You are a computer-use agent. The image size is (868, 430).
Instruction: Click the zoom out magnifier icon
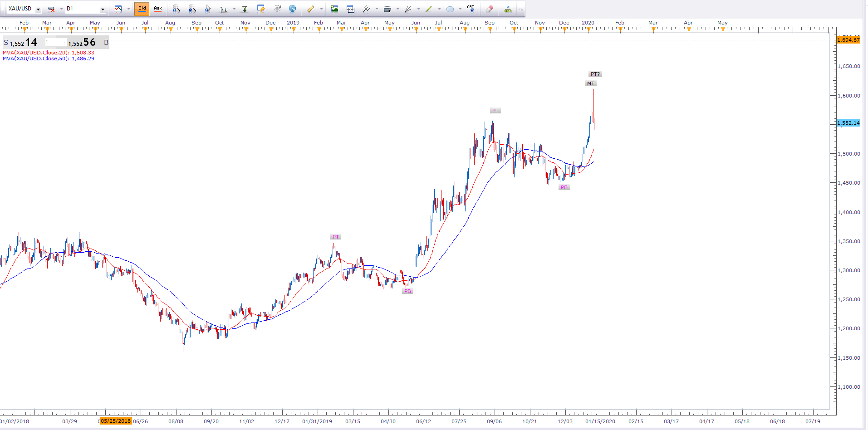192,9
